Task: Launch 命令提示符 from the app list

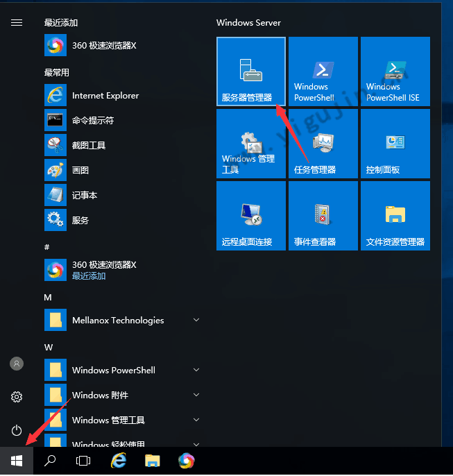Action: (x=93, y=121)
